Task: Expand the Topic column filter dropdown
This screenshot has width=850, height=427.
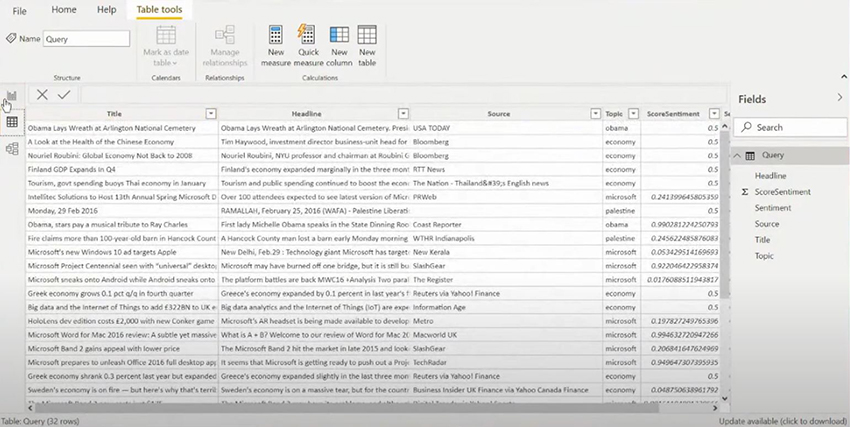Action: tap(634, 114)
